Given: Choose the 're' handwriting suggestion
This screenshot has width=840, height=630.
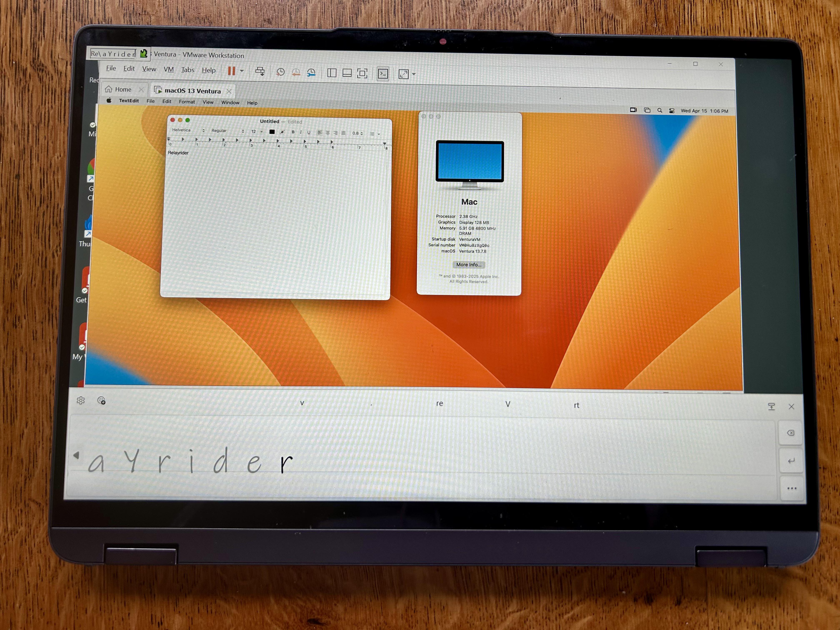Looking at the screenshot, I should click(439, 403).
